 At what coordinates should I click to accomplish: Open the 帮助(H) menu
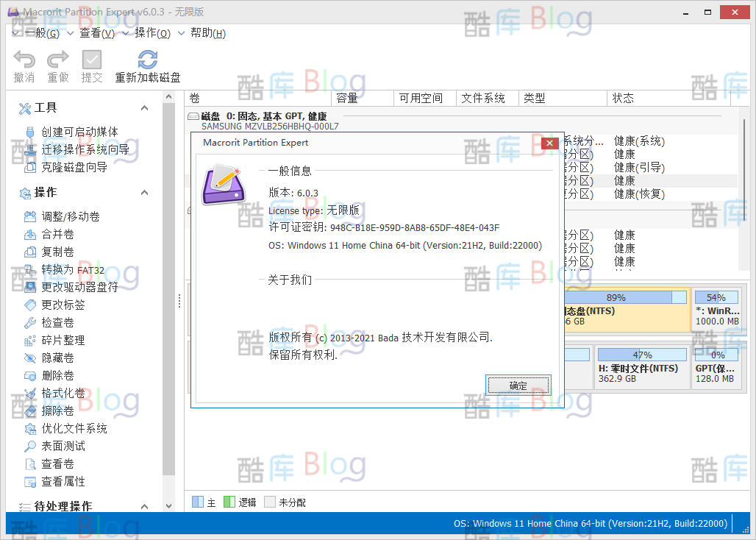tap(207, 33)
